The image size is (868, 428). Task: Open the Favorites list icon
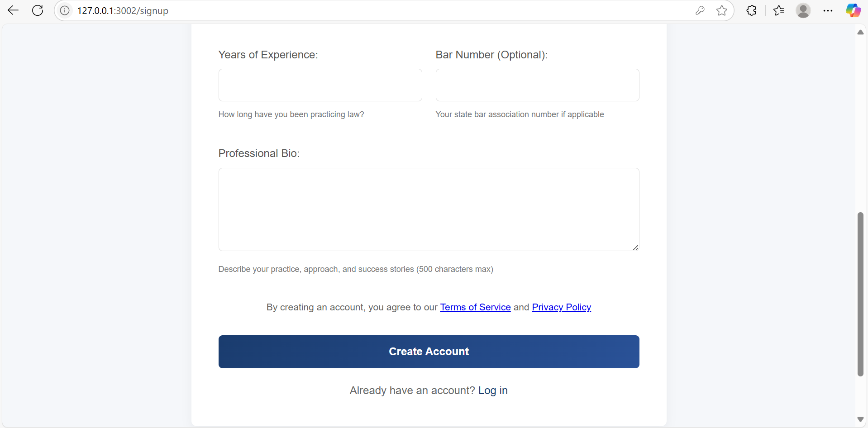[x=779, y=10]
